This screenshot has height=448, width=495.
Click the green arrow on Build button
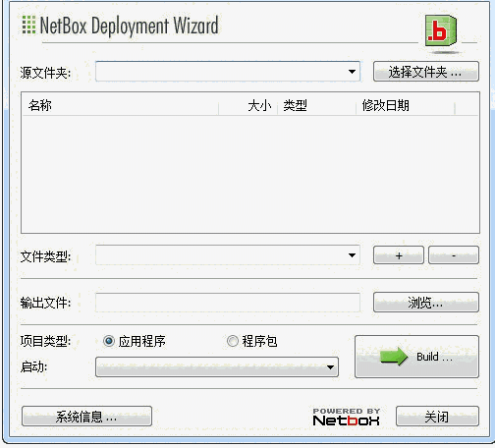coord(394,357)
